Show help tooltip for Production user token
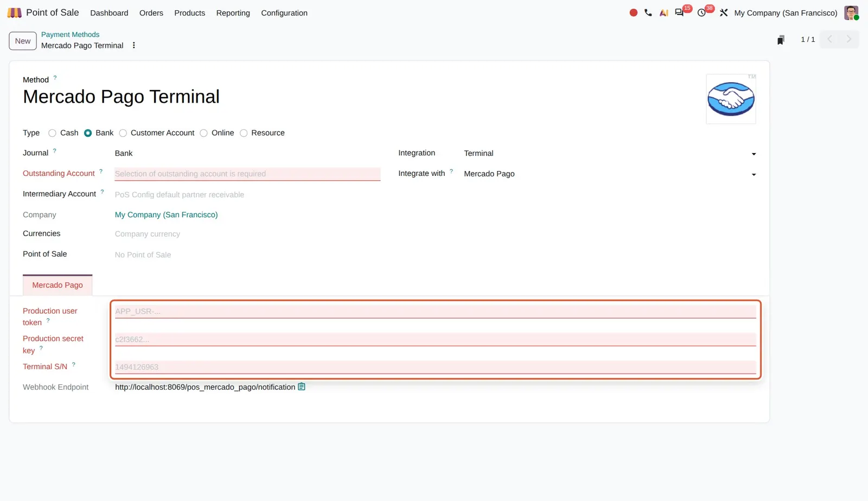This screenshot has height=501, width=868. click(x=48, y=320)
